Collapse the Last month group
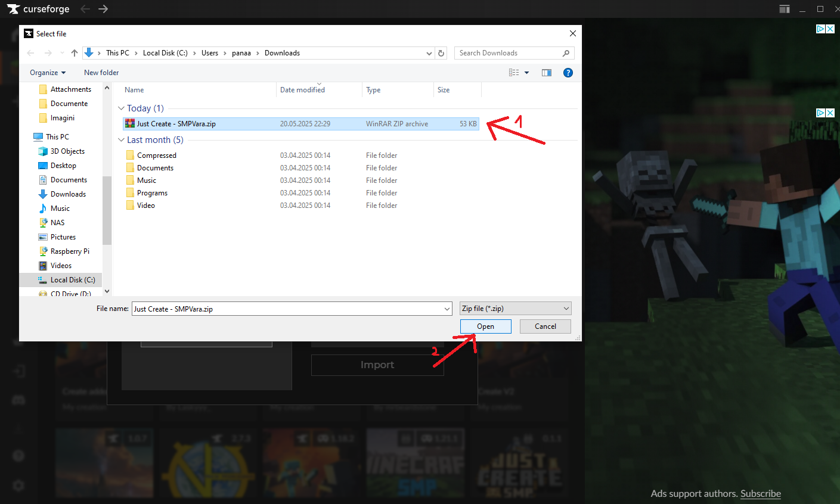This screenshot has height=504, width=840. (x=121, y=140)
